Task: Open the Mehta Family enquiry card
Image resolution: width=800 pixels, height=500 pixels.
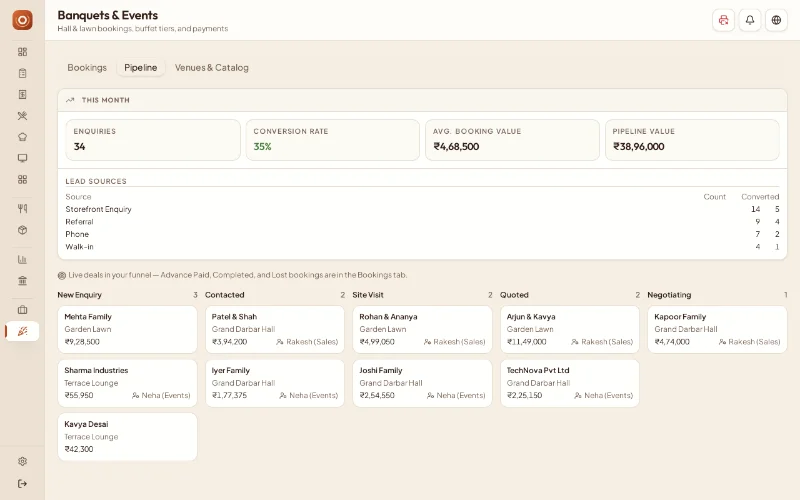Action: (128, 329)
